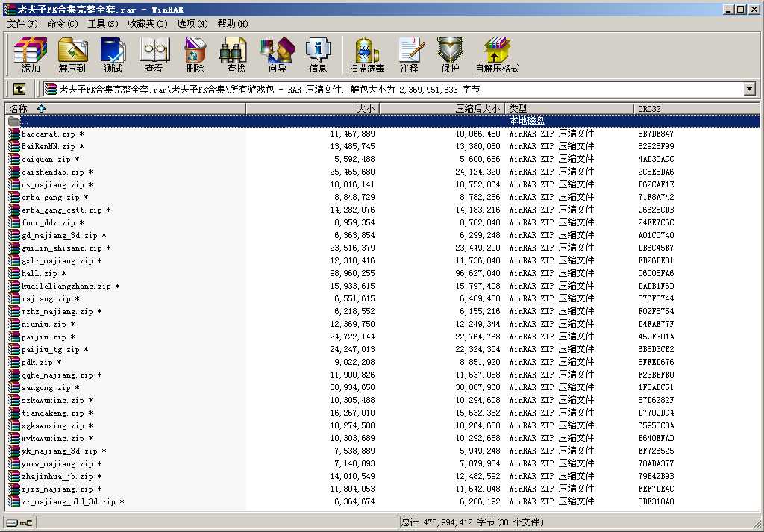Click the niuniu.zip archive icon

tap(14, 324)
